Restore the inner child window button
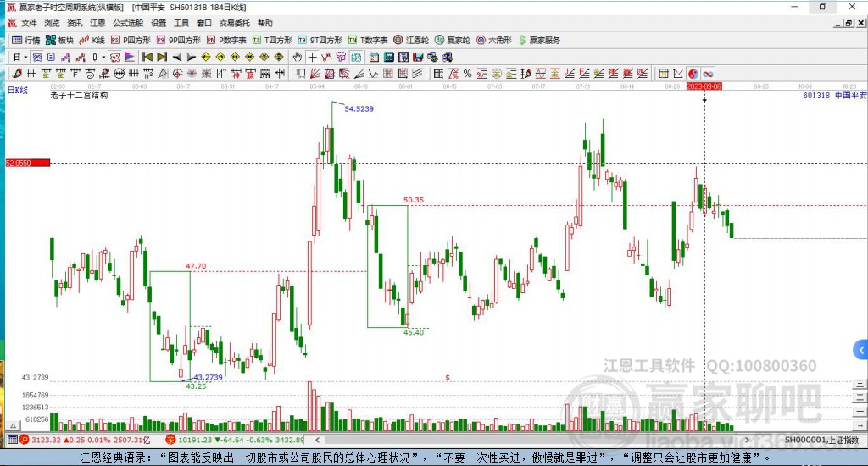The width and height of the screenshot is (868, 466). pyautogui.click(x=849, y=23)
